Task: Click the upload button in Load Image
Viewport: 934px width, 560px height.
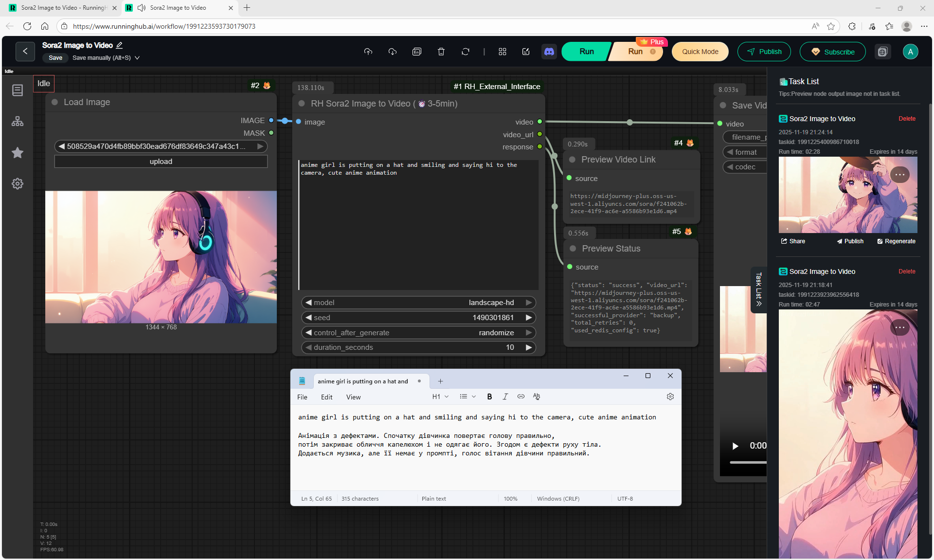Action: (x=161, y=162)
